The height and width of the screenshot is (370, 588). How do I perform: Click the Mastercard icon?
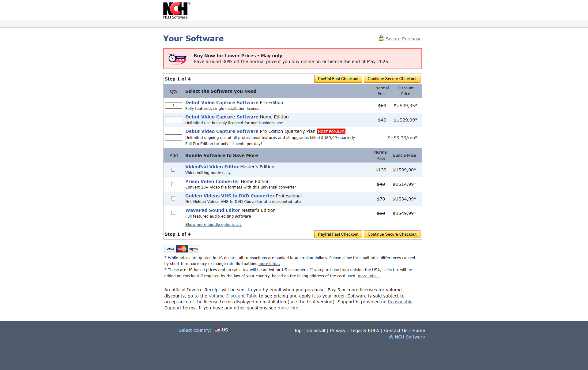(x=182, y=249)
